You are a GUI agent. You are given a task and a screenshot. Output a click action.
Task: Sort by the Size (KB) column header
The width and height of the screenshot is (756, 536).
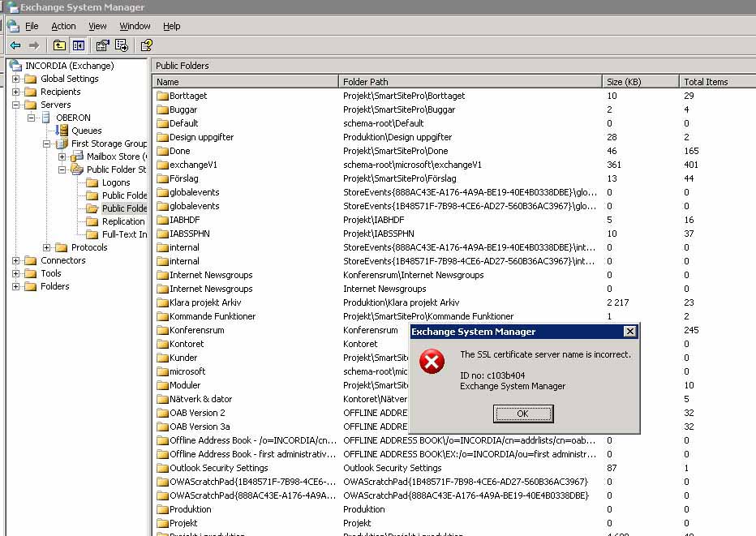641,81
